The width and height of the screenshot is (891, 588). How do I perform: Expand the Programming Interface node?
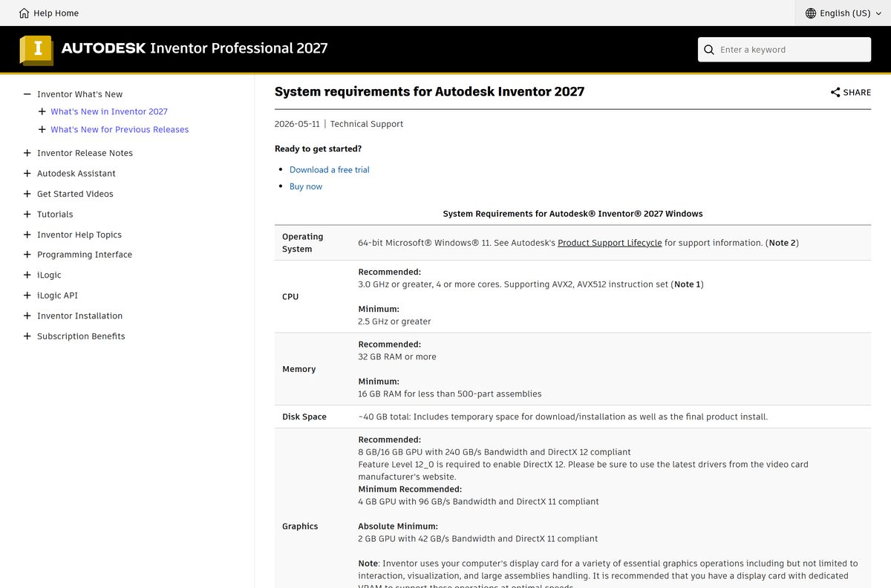[x=27, y=255]
